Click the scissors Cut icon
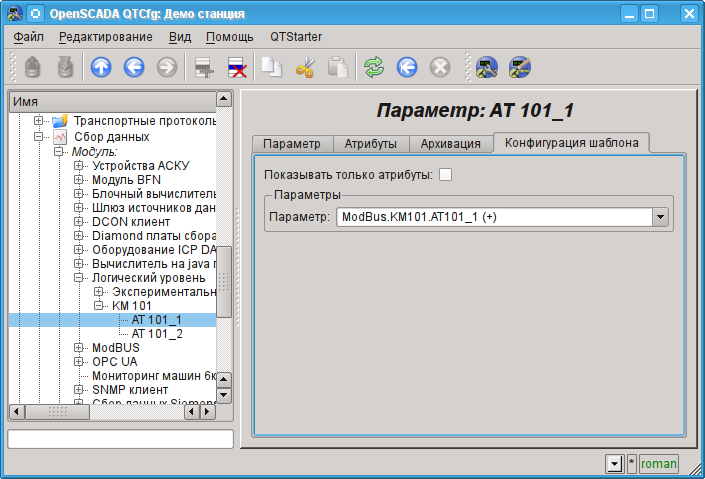Image resolution: width=705 pixels, height=479 pixels. 305,67
